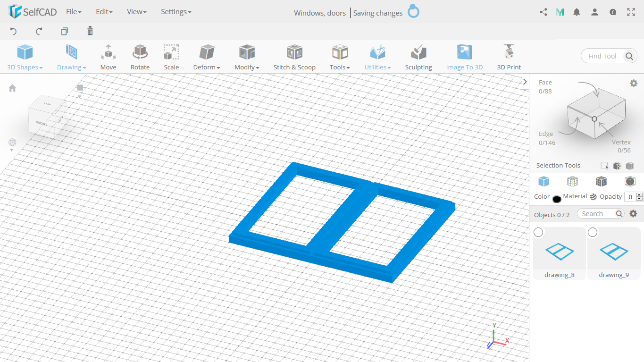Open the Edit menu
The image size is (644, 362).
[x=104, y=12]
